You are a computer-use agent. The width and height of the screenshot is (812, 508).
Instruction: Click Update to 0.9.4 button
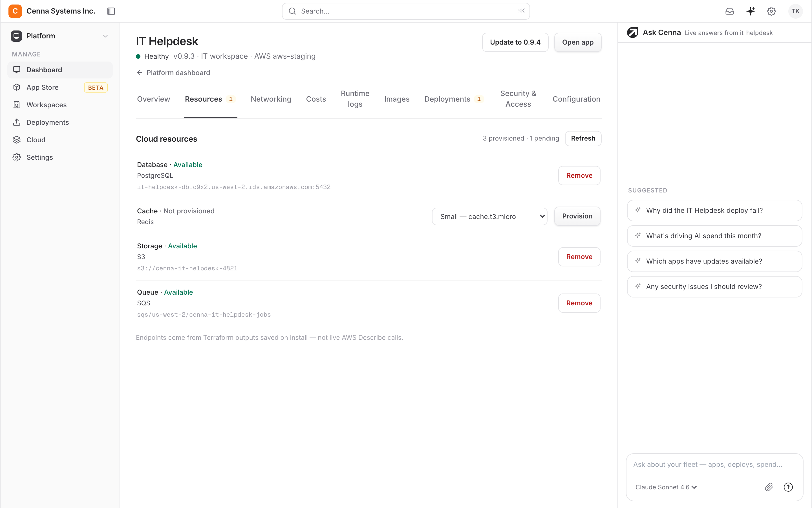click(515, 42)
